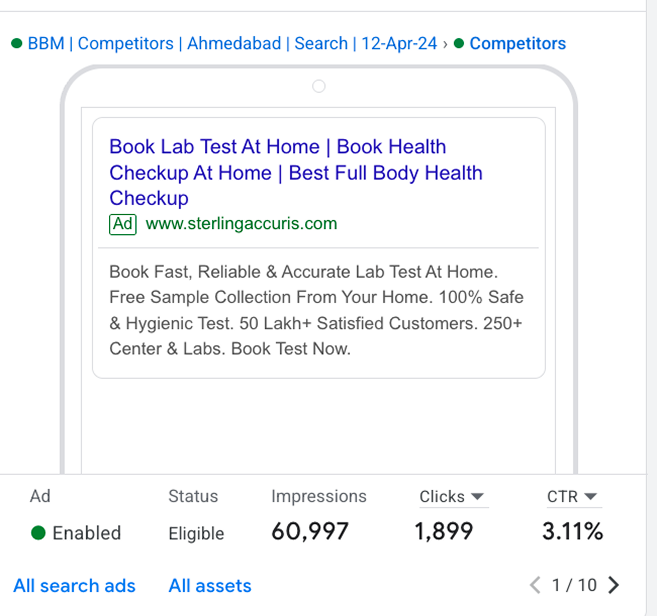
Task: Click the Eligible status text
Action: (x=197, y=534)
